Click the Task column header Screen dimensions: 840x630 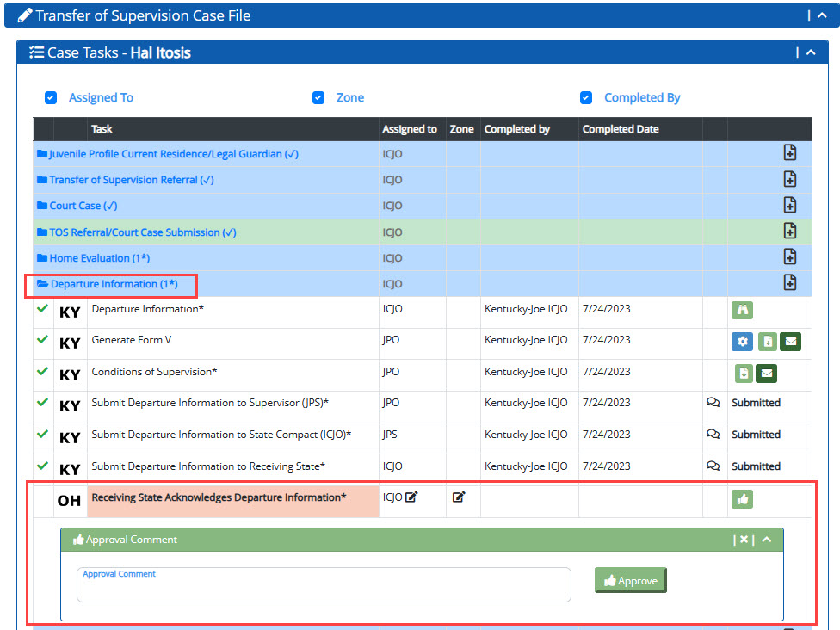click(102, 129)
